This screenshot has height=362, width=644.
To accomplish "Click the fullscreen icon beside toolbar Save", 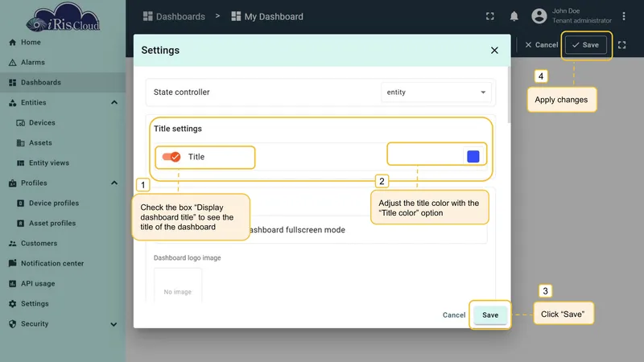I will pyautogui.click(x=621, y=45).
